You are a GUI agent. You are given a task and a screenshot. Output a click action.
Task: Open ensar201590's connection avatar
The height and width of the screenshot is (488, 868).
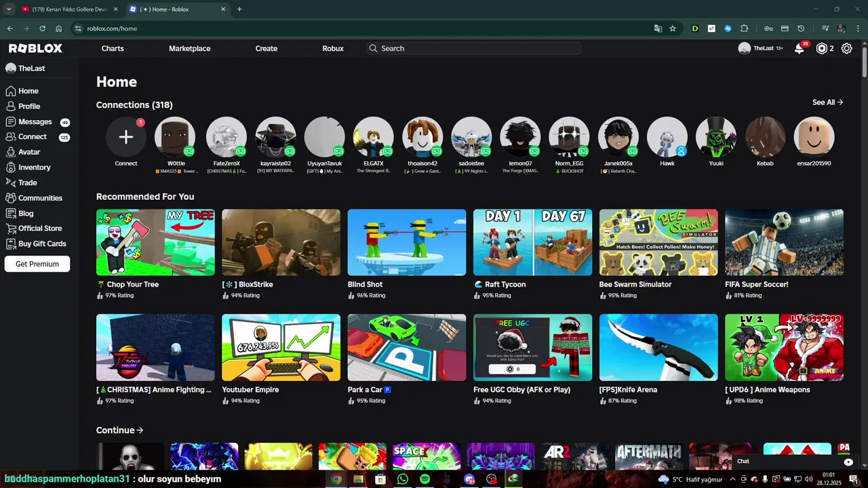[814, 138]
